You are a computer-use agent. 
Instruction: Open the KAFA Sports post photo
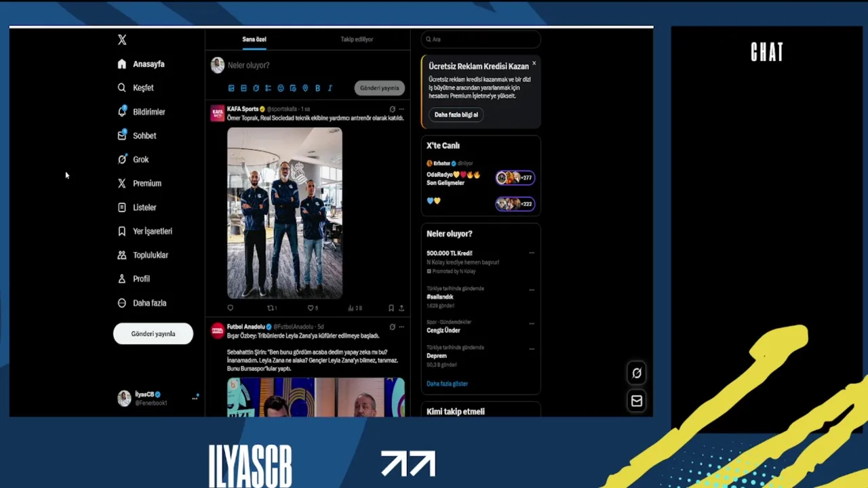(x=285, y=213)
